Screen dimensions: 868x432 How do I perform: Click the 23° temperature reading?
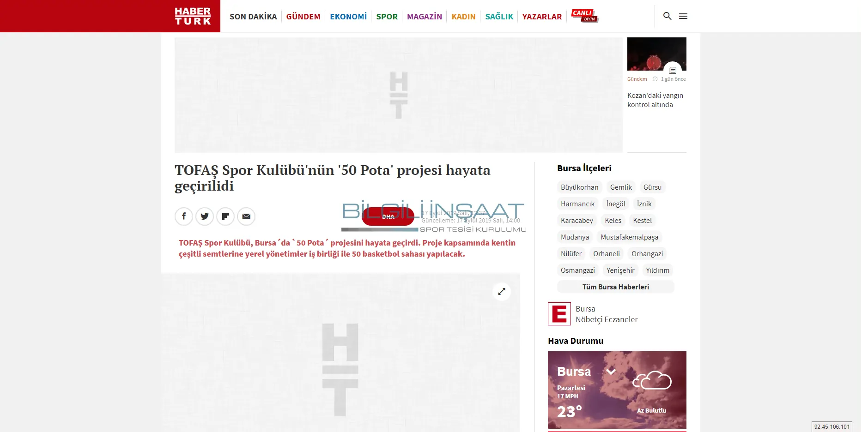(x=569, y=412)
